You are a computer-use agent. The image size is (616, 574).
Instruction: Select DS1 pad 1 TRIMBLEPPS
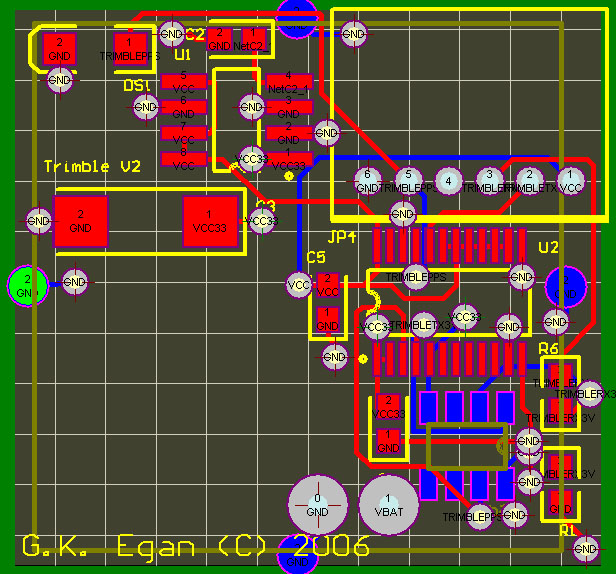[130, 49]
